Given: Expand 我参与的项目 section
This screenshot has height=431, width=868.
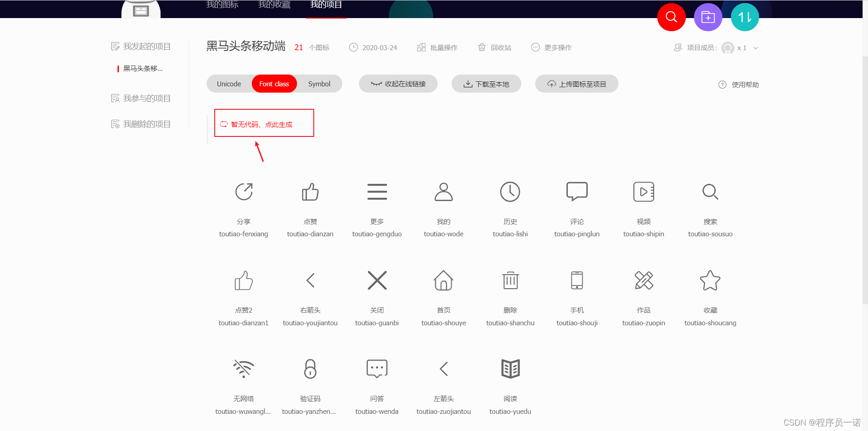Looking at the screenshot, I should coord(141,98).
